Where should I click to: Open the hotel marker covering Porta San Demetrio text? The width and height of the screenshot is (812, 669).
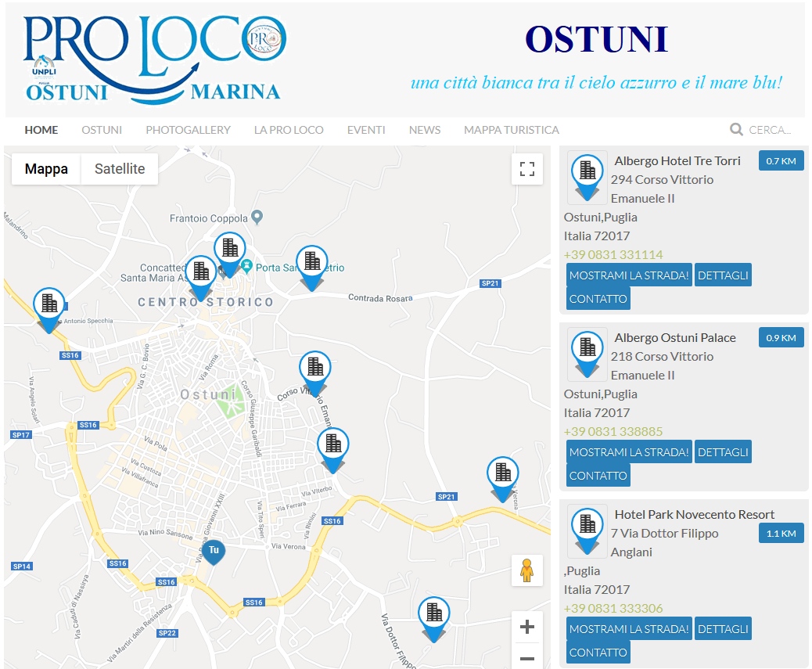click(x=312, y=267)
